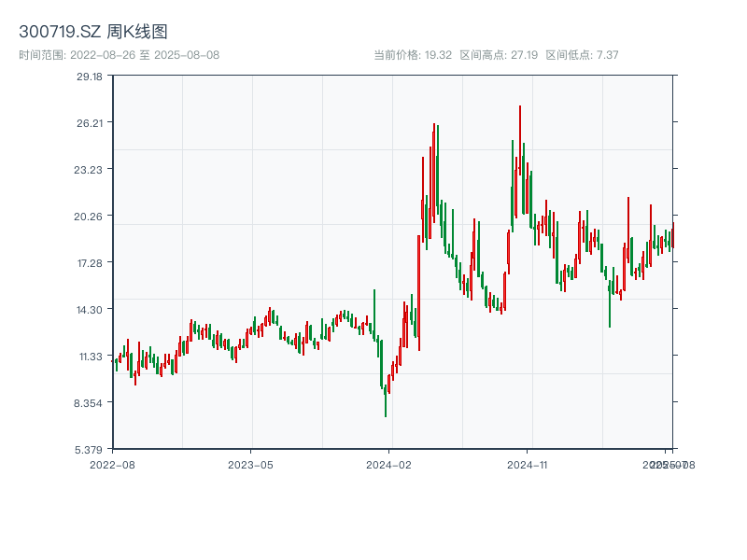Select the 2023-05 x-axis date label
The height and width of the screenshot is (560, 747).
coord(250,464)
